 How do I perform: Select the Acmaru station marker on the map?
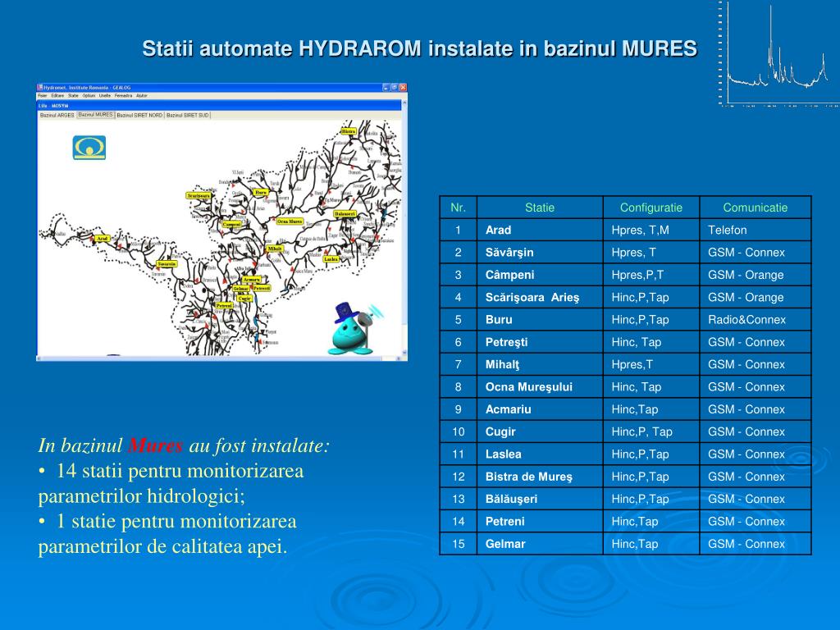coord(251,279)
